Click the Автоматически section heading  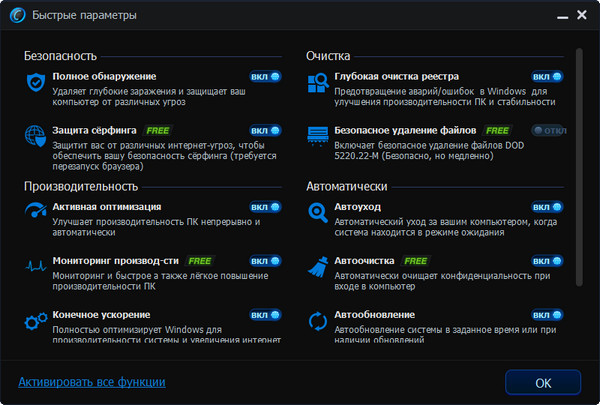[347, 186]
